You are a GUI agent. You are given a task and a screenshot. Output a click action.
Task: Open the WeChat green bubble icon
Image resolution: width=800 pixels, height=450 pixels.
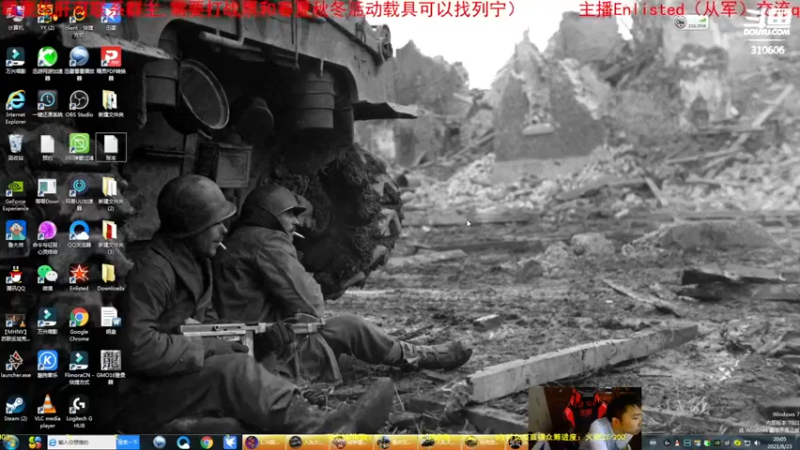(47, 277)
